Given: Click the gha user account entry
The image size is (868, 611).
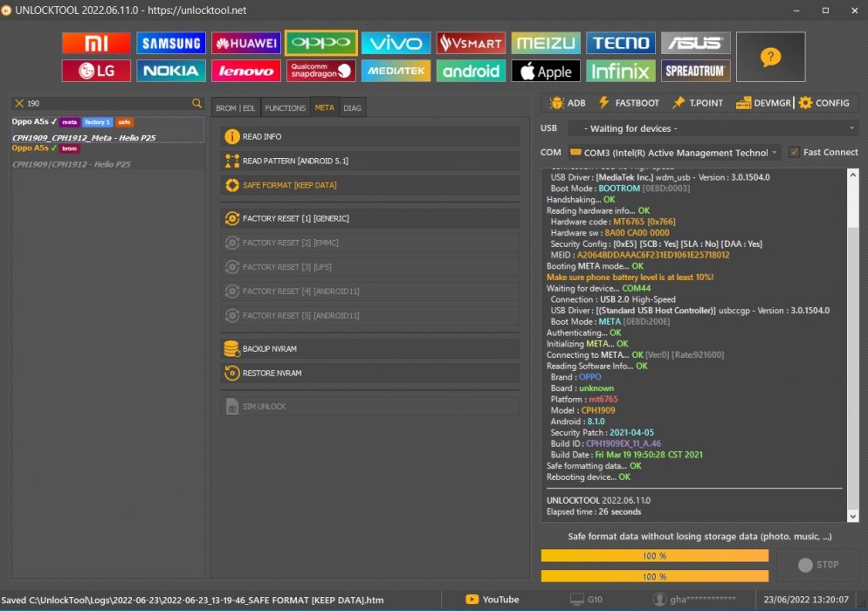Looking at the screenshot, I should point(694,600).
